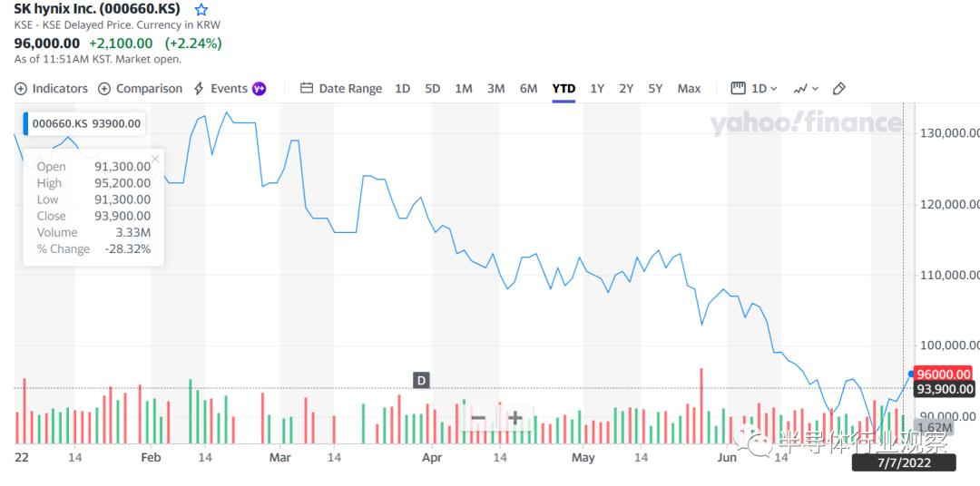
Task: Zoom in the chart with plus
Action: click(x=514, y=418)
